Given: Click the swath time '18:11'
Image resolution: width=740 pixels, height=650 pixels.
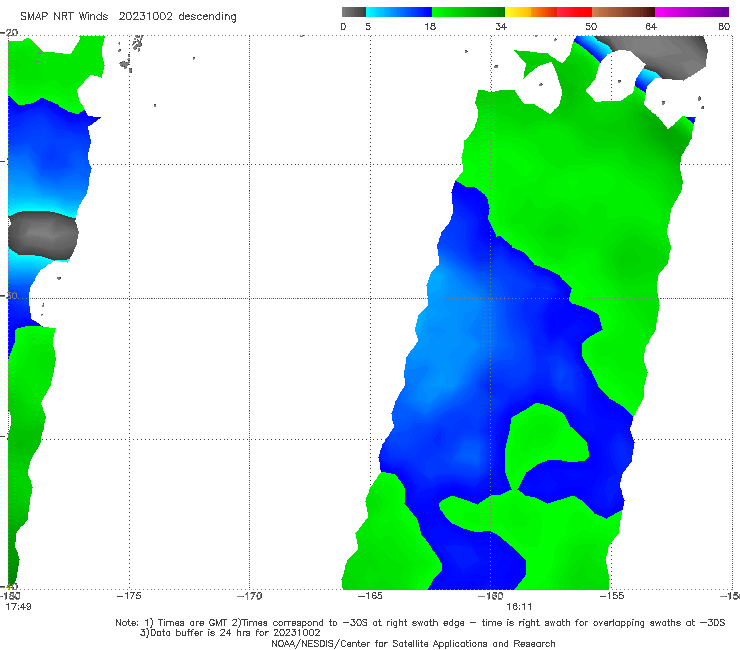Looking at the screenshot, I should (519, 606).
